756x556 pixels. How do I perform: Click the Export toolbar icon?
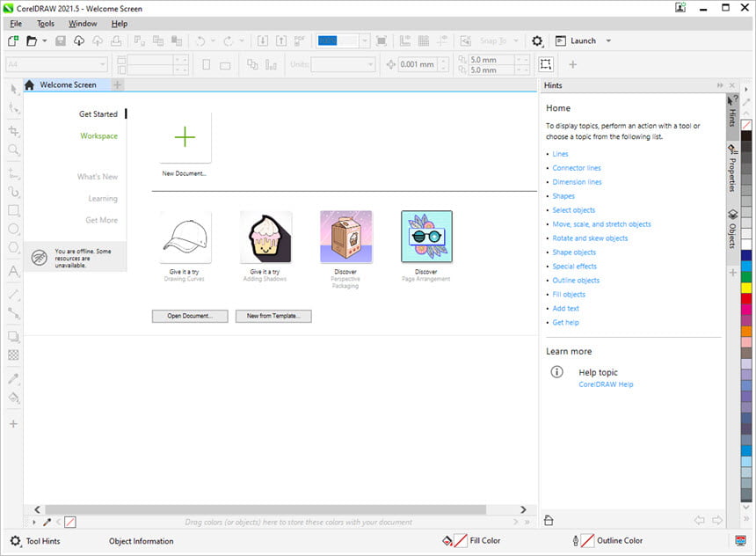coord(281,41)
